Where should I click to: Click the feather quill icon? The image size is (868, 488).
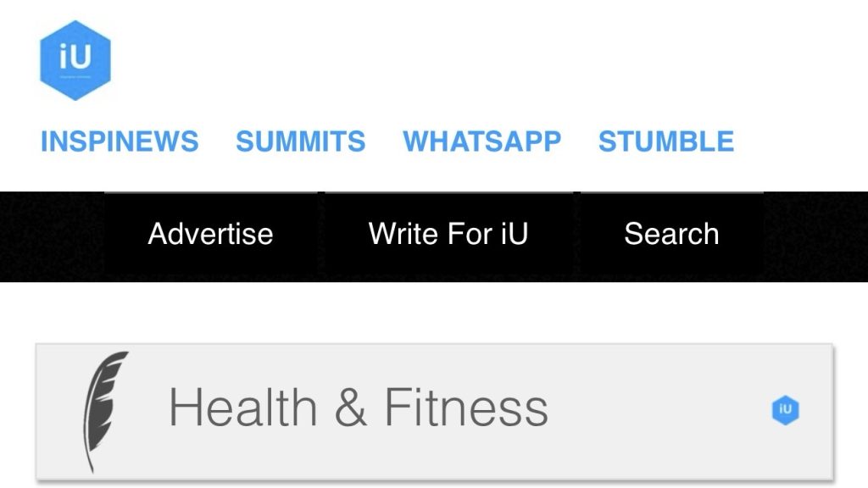coord(104,409)
